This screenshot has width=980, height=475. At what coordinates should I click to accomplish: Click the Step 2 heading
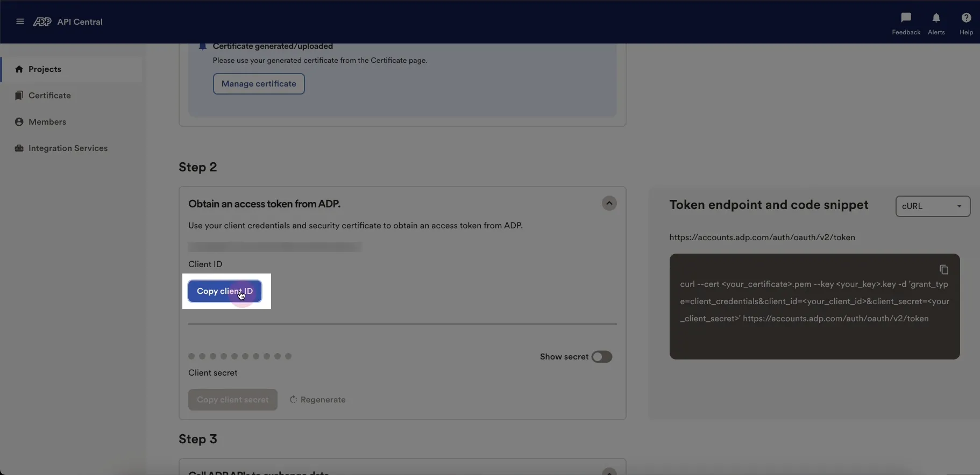[x=197, y=167]
